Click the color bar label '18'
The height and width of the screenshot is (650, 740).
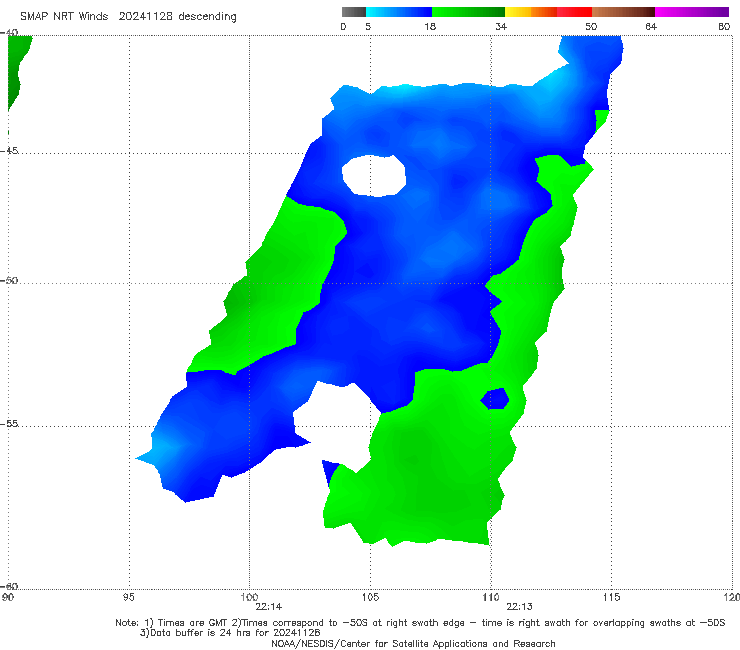click(430, 26)
